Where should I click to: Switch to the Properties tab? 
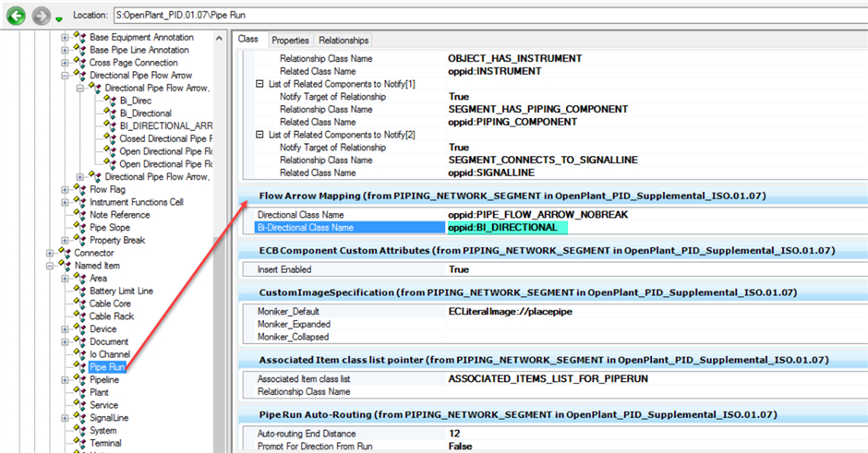click(290, 41)
